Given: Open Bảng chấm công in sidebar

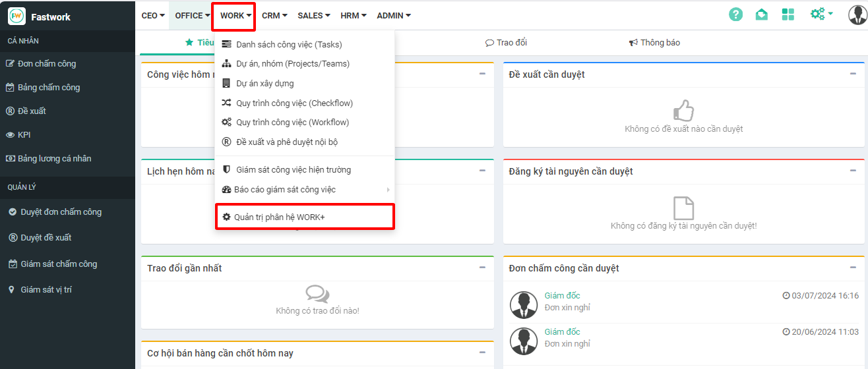Looking at the screenshot, I should click(48, 88).
